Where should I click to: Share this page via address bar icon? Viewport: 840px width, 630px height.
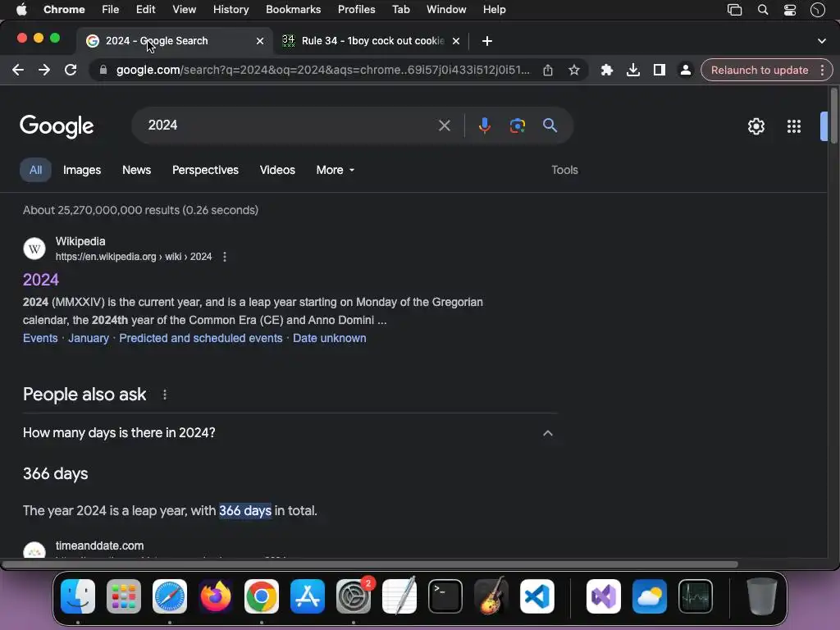click(x=547, y=71)
